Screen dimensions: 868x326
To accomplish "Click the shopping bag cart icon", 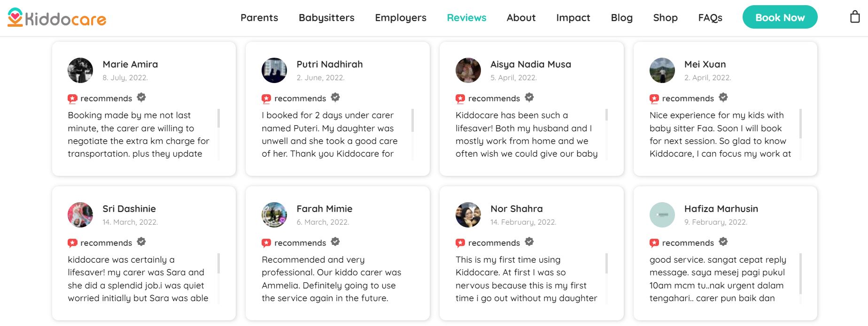I will coord(855,17).
